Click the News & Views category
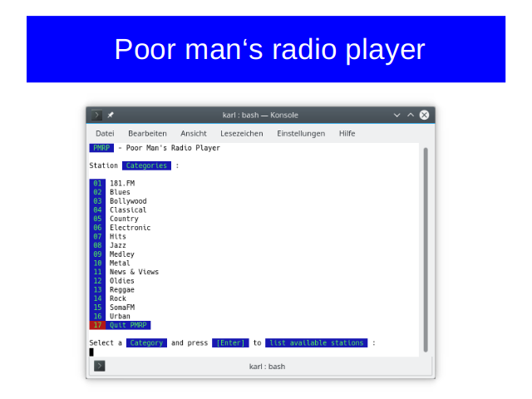 pos(134,272)
